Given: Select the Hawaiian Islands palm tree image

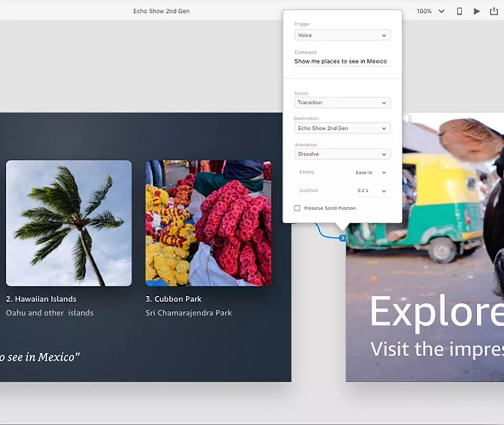Looking at the screenshot, I should tap(69, 223).
